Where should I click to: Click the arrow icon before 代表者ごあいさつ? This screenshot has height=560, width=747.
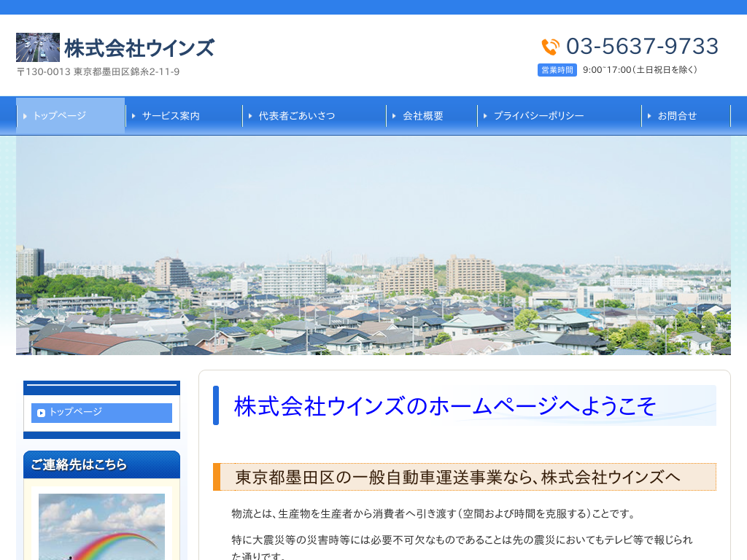click(250, 116)
